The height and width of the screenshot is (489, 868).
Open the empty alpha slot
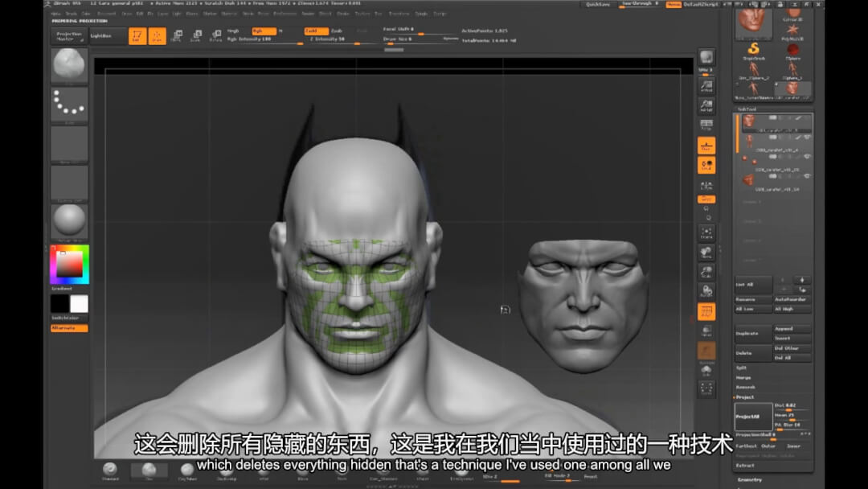click(x=69, y=144)
